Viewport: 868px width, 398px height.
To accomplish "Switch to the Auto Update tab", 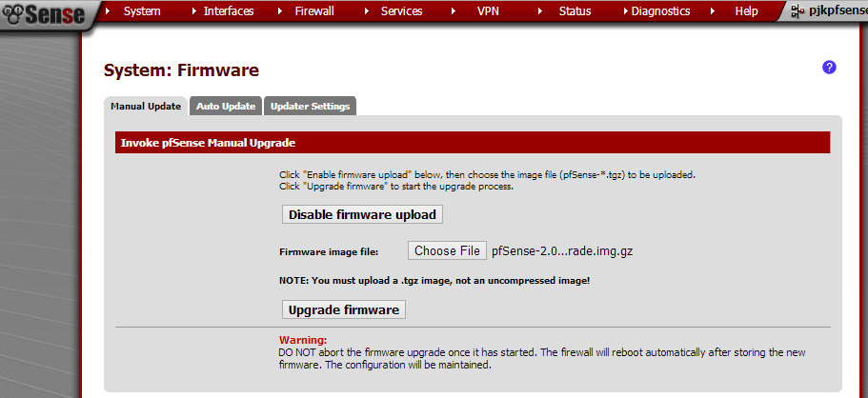I will point(226,106).
